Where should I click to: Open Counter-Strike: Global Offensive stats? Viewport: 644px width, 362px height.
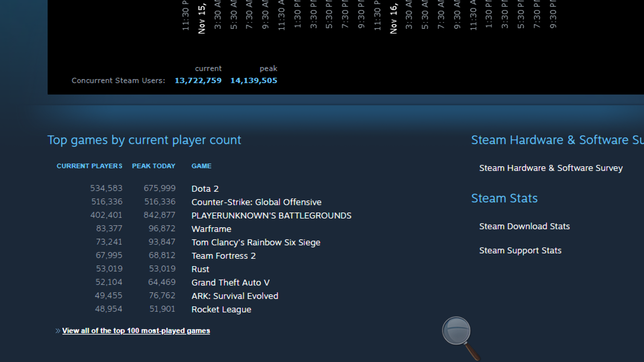(x=256, y=202)
